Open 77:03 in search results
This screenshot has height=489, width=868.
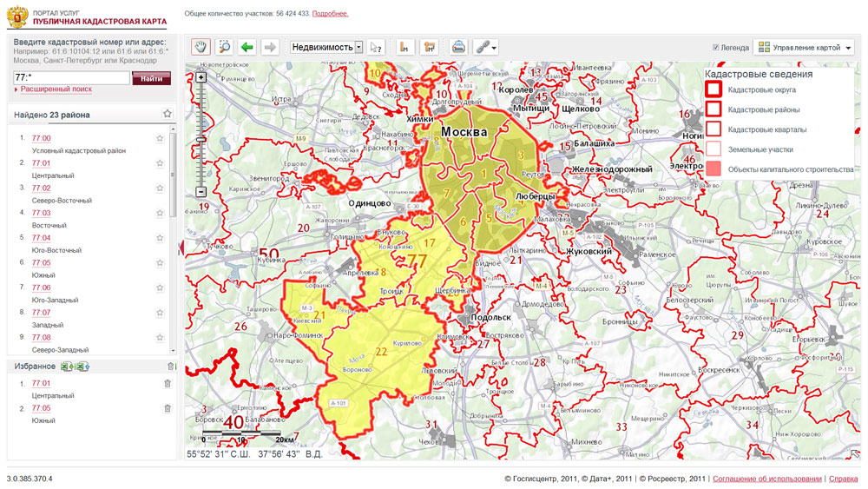(x=41, y=213)
